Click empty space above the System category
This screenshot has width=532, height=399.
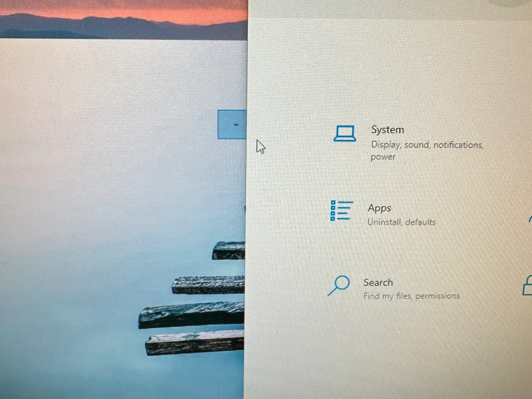pos(387,75)
